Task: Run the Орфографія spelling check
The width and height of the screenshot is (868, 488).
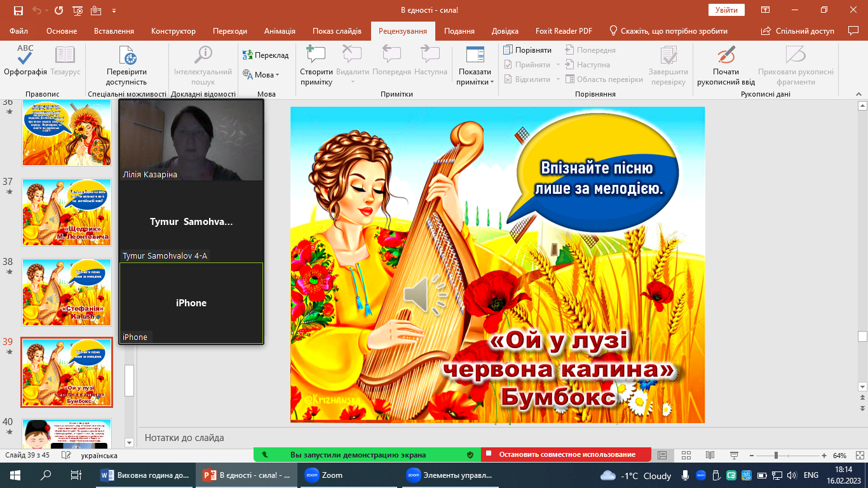Action: [25, 61]
